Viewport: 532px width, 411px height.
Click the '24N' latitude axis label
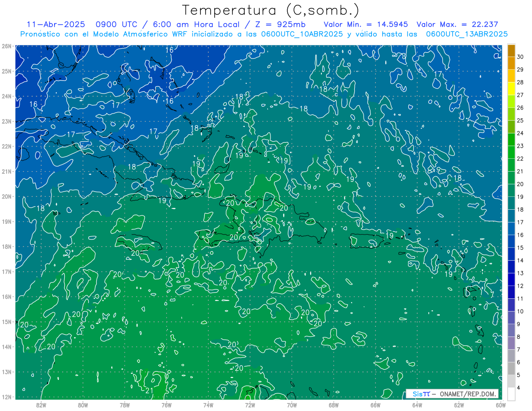point(6,96)
